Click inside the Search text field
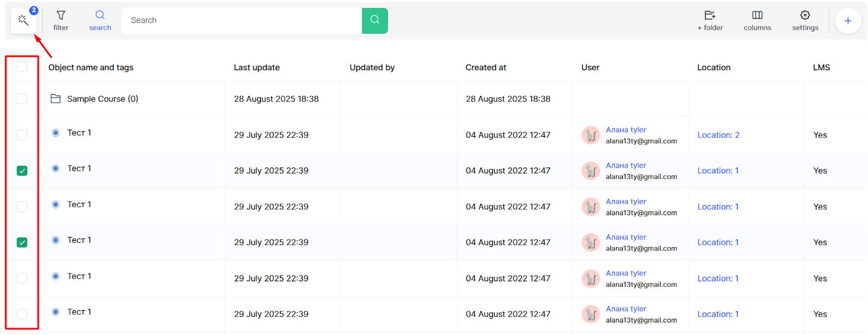Image resolution: width=868 pixels, height=335 pixels. 241,21
